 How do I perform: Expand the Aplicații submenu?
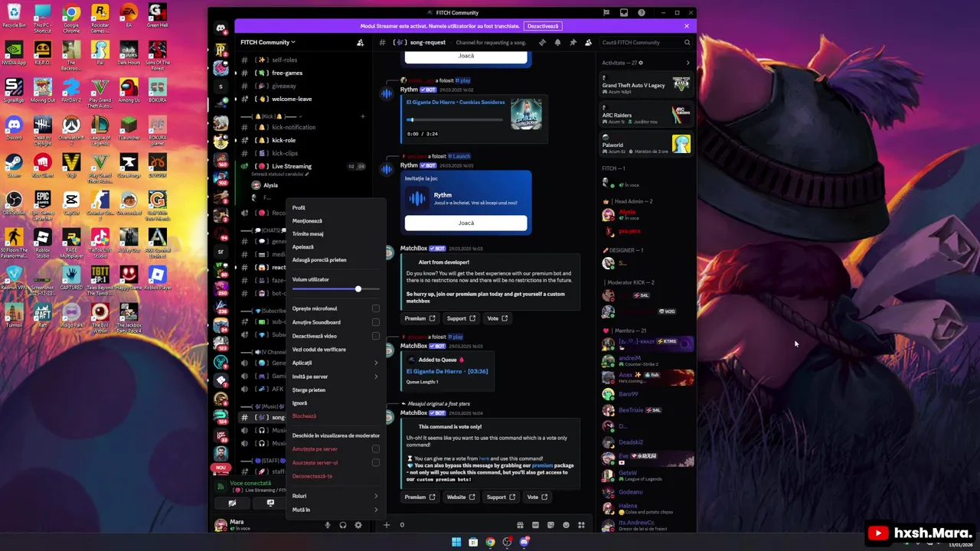tap(335, 363)
